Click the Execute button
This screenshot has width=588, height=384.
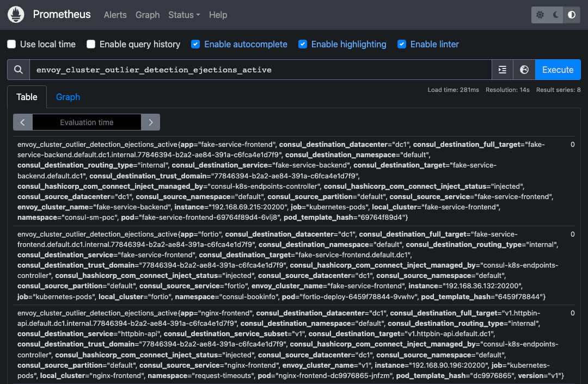558,70
